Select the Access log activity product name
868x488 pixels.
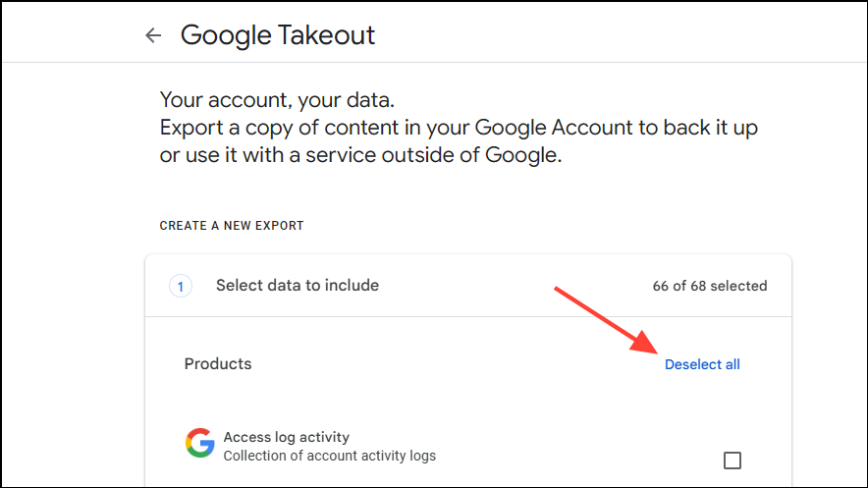(286, 437)
